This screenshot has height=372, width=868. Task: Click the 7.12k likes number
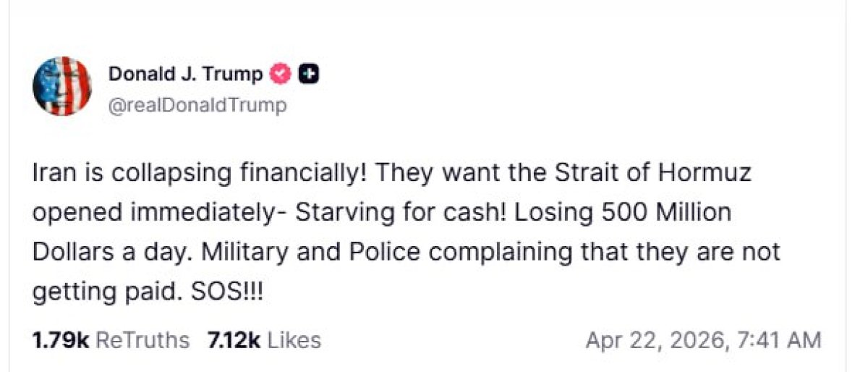233,340
